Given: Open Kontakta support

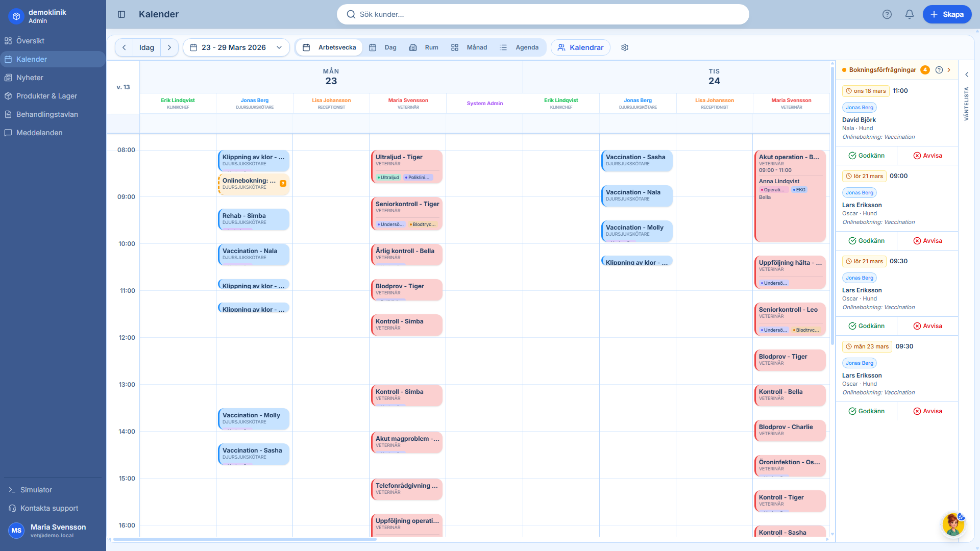Looking at the screenshot, I should pos(49,508).
